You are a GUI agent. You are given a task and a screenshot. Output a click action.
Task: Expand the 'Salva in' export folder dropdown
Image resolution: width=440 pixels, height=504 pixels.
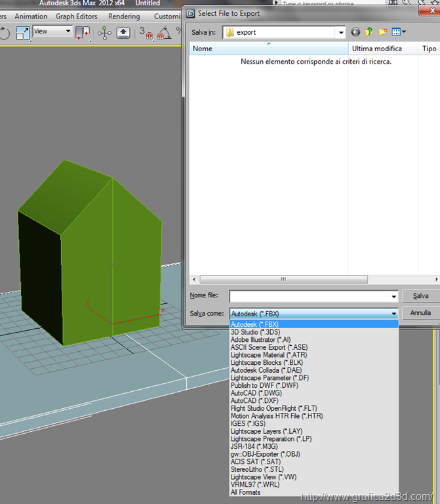click(340, 32)
